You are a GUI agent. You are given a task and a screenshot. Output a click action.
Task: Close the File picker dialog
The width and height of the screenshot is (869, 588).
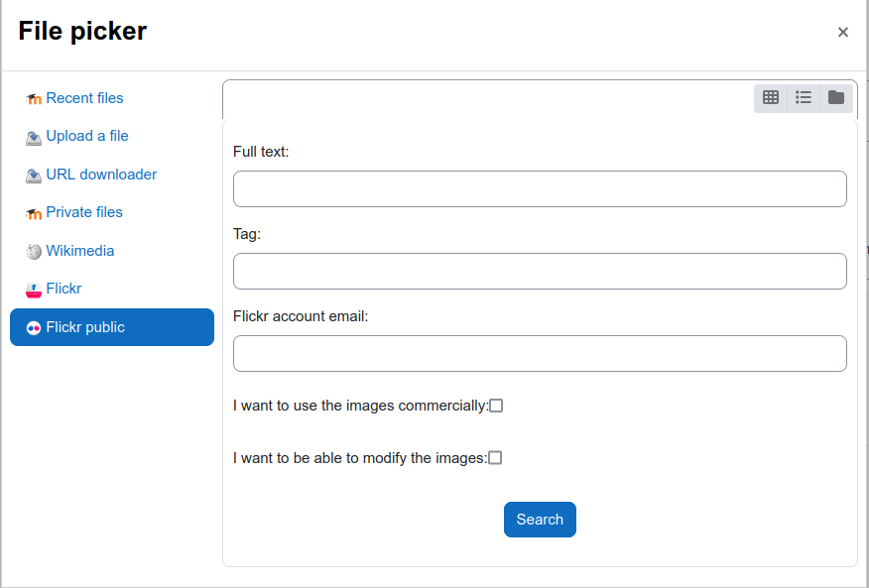pos(843,32)
